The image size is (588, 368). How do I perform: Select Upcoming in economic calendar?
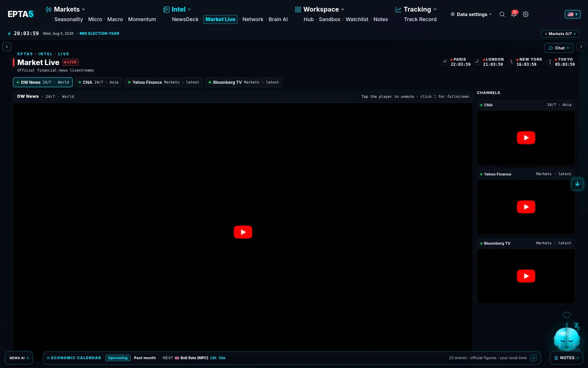pyautogui.click(x=118, y=358)
